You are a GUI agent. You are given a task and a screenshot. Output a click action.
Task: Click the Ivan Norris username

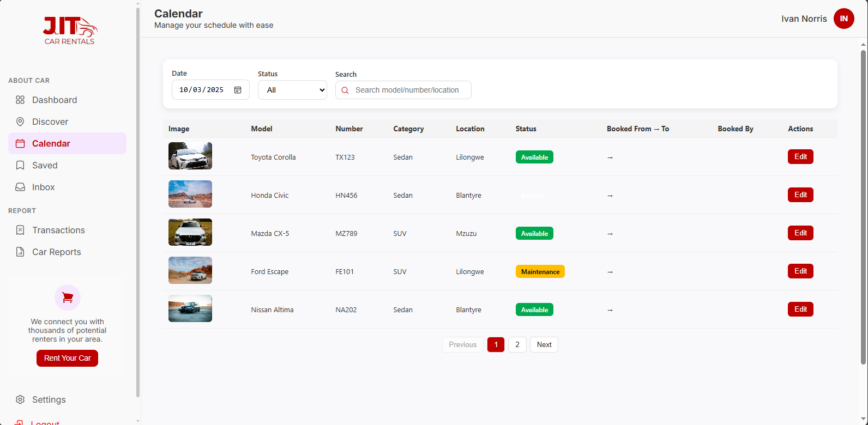click(804, 19)
